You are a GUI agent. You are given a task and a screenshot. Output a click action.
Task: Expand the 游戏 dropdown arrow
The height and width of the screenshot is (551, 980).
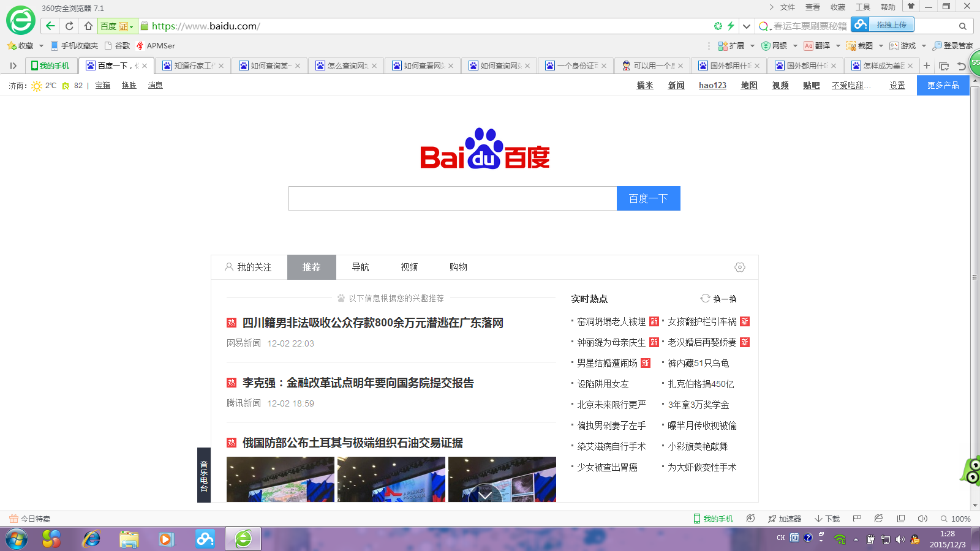[924, 46]
